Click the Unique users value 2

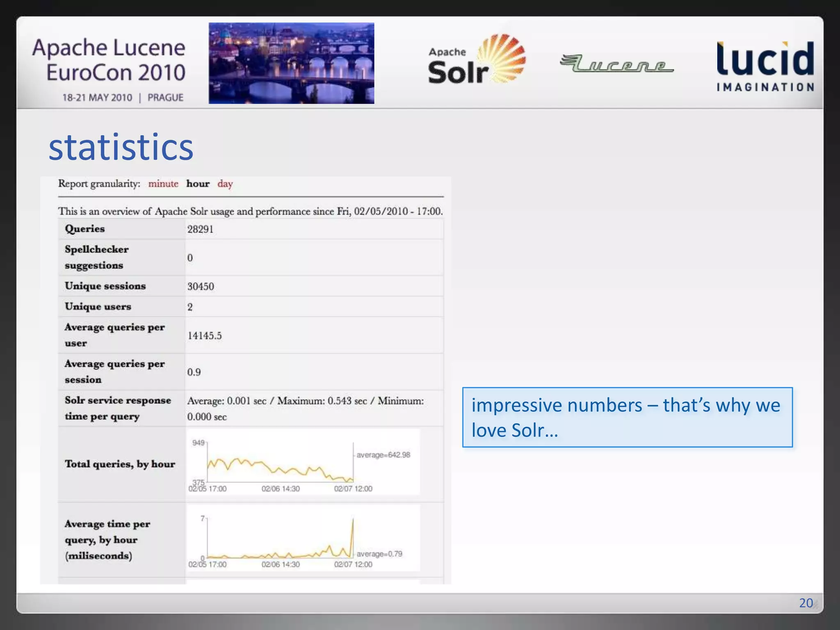(190, 307)
